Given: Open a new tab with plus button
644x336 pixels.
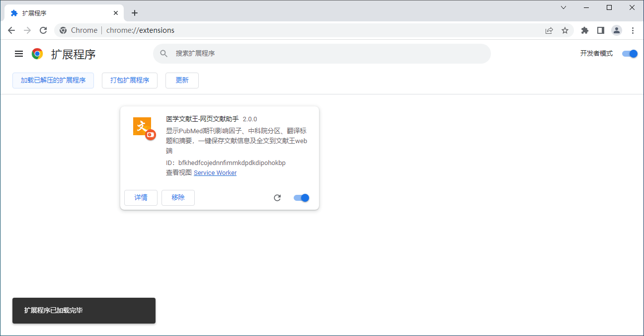Looking at the screenshot, I should (x=135, y=13).
